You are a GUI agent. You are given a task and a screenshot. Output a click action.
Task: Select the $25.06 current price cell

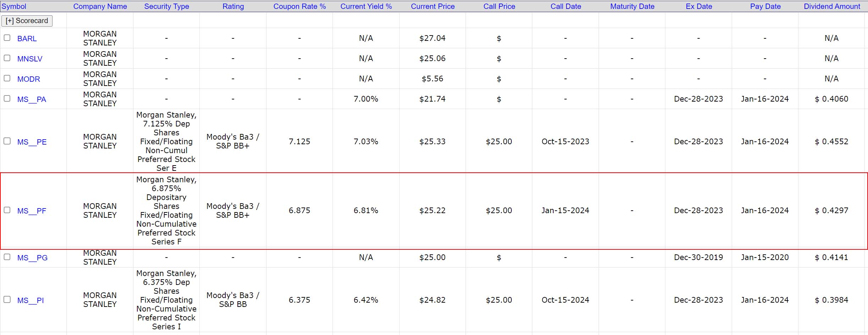[432, 58]
